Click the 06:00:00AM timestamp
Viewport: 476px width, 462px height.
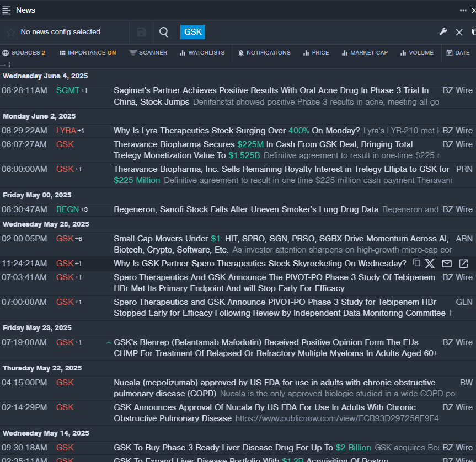(x=25, y=169)
